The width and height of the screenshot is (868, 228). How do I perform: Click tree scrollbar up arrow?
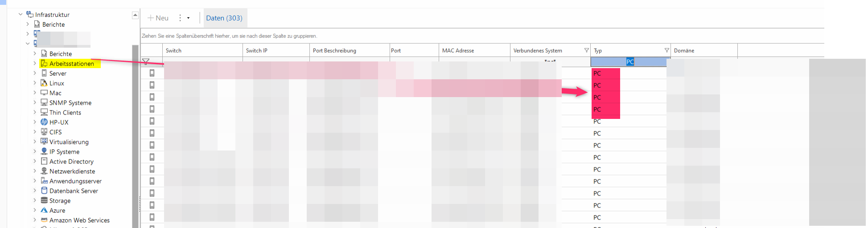135,15
